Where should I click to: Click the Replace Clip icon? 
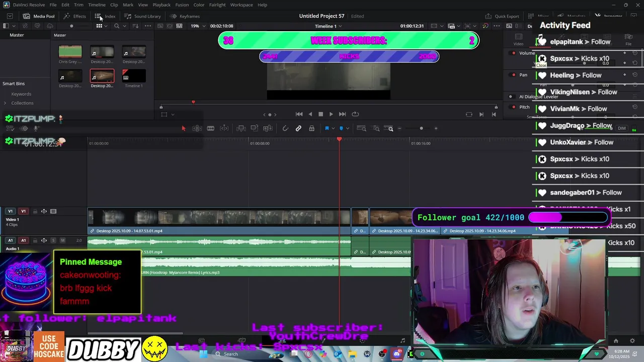click(x=268, y=129)
